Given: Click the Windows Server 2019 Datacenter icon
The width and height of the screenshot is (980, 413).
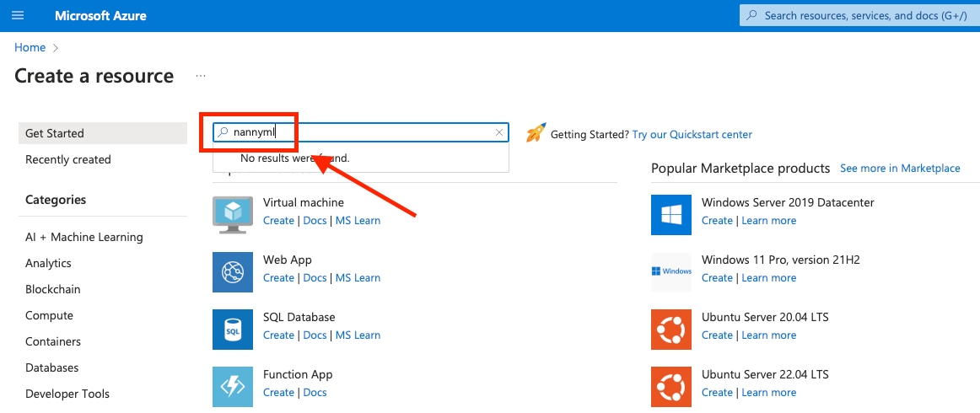Looking at the screenshot, I should [x=671, y=214].
